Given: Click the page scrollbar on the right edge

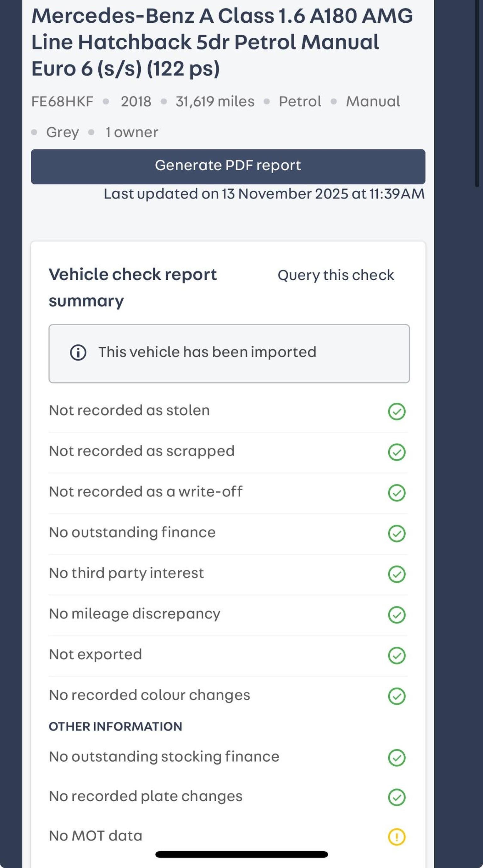Looking at the screenshot, I should (477, 94).
